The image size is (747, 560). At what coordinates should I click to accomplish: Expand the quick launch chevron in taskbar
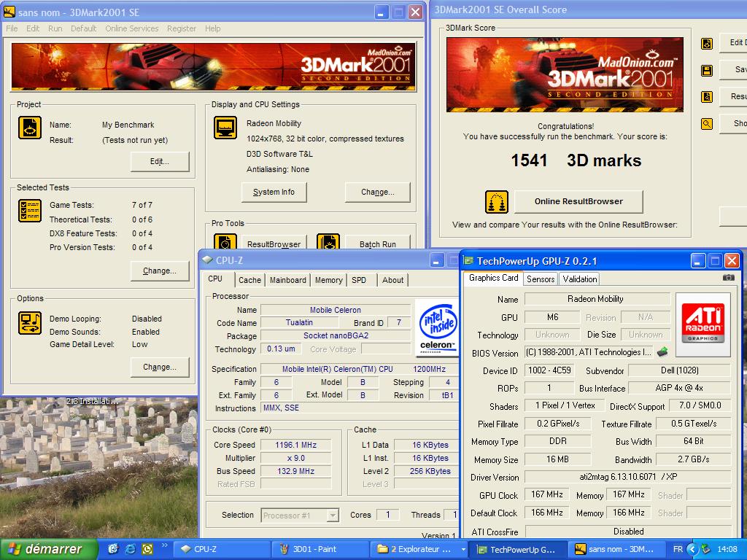[164, 545]
